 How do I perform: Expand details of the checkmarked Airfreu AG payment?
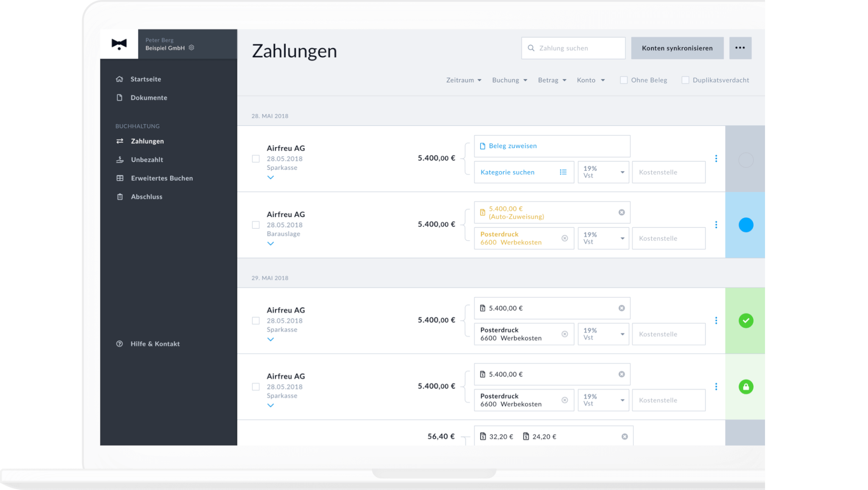tap(270, 339)
